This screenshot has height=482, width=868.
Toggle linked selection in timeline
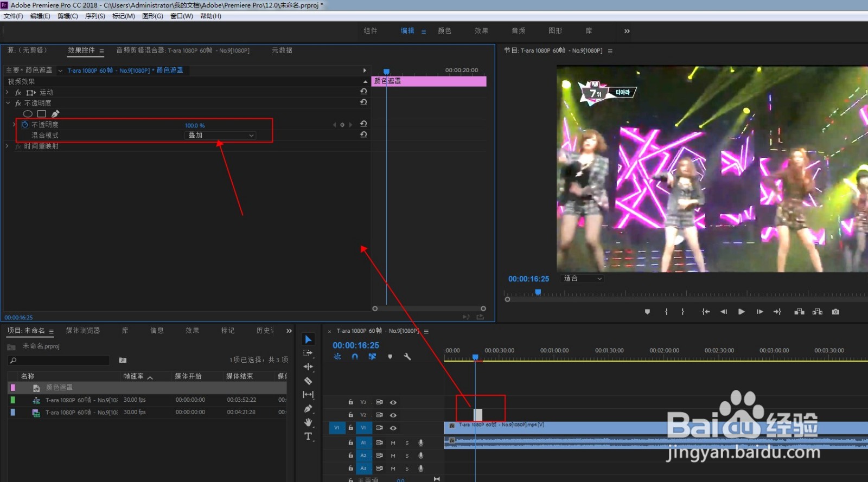click(372, 357)
